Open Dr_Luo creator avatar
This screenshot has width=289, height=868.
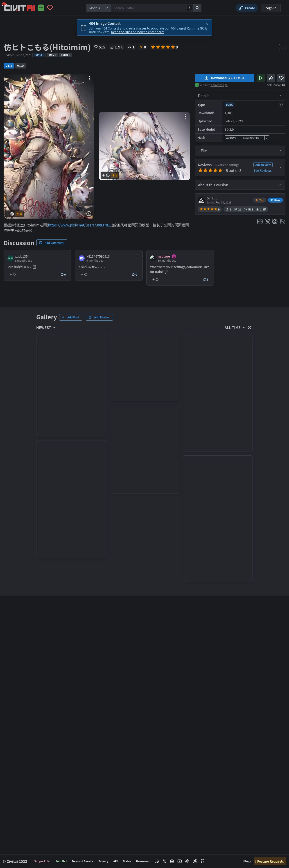[x=201, y=200]
